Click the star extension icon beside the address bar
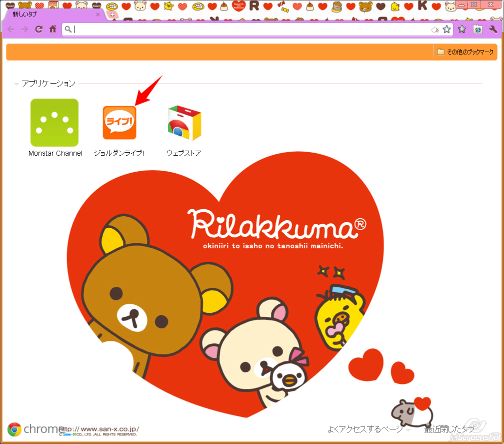This screenshot has width=504, height=444. tap(462, 29)
